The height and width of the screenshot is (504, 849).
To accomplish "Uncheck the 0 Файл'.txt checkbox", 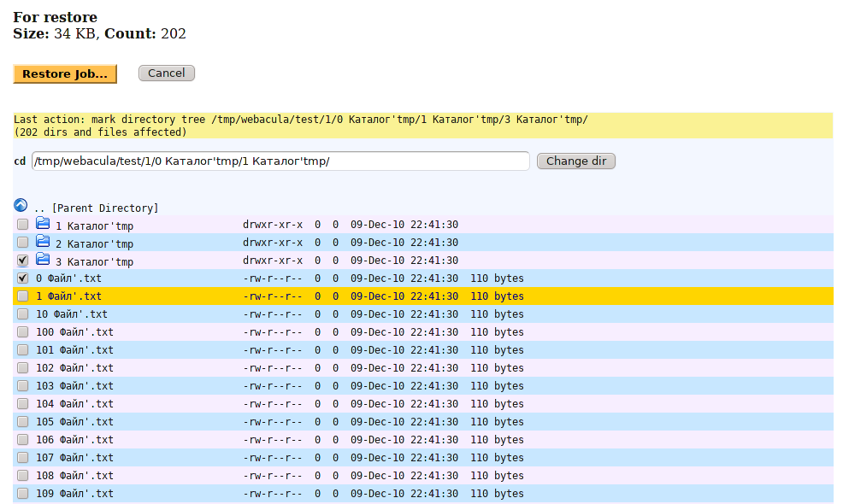I will click(x=22, y=278).
